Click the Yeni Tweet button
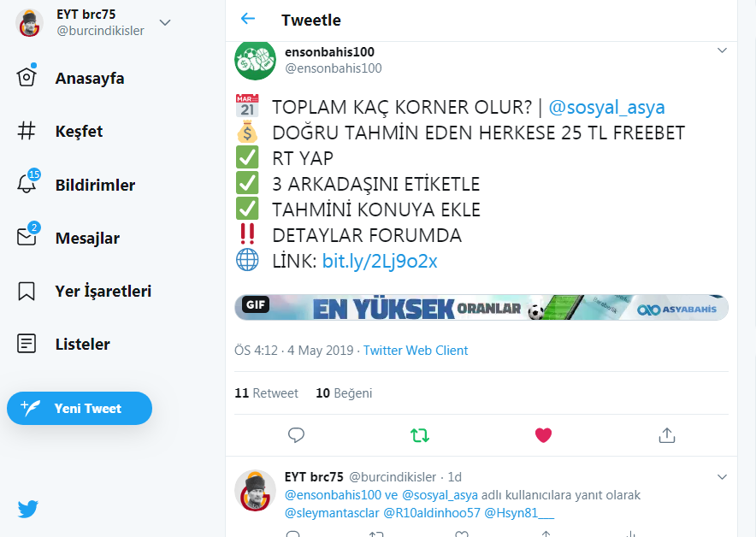The height and width of the screenshot is (537, 756). pos(80,408)
